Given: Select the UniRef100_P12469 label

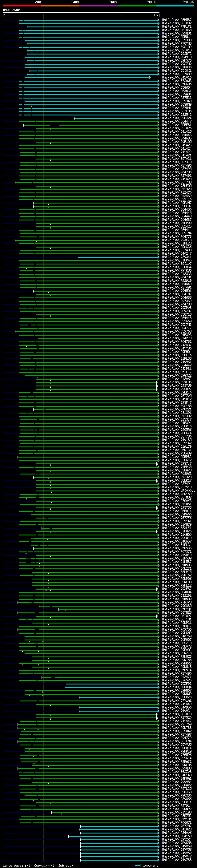Looking at the screenshot, I should pyautogui.click(x=177, y=196).
